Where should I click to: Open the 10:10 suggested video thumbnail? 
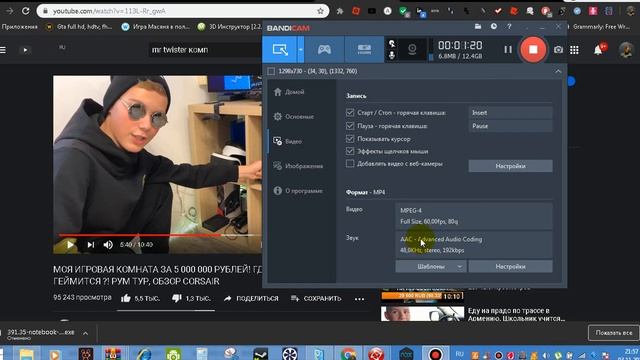422,296
